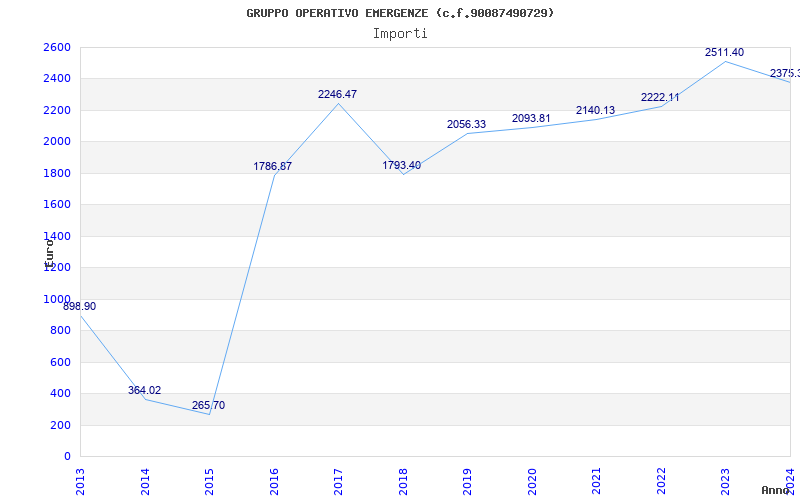Viewport: 800px width, 500px height.
Task: Click the x-axis year 2013
Action: click(80, 482)
